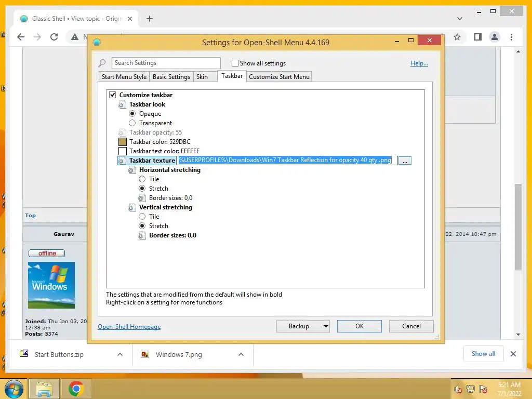Select the Opaque taskbar look
The height and width of the screenshot is (399, 532).
pos(132,114)
